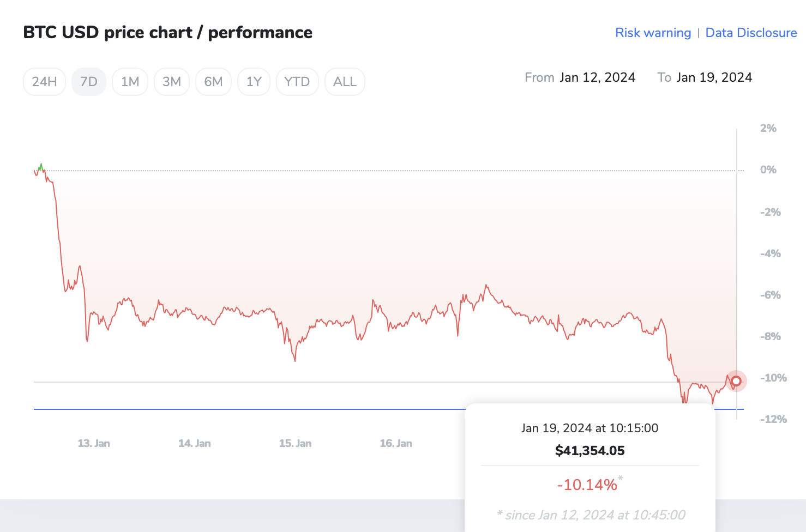Click the 15. Jan axis label

tap(295, 443)
